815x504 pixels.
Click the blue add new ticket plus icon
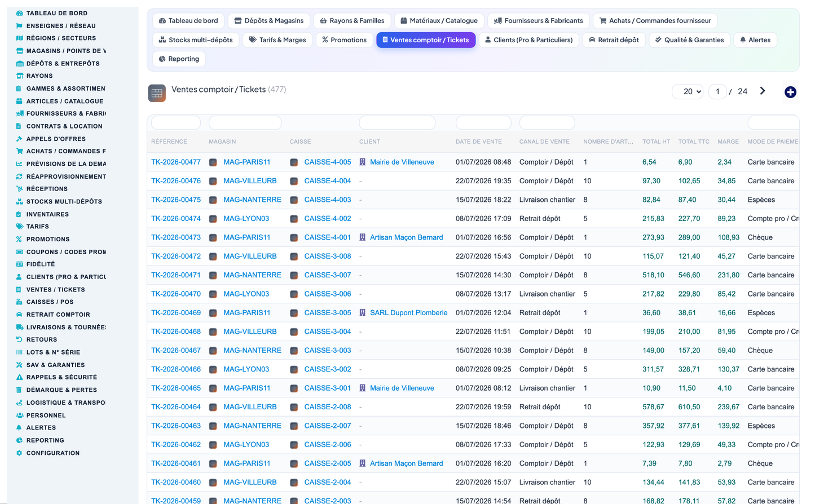point(790,92)
